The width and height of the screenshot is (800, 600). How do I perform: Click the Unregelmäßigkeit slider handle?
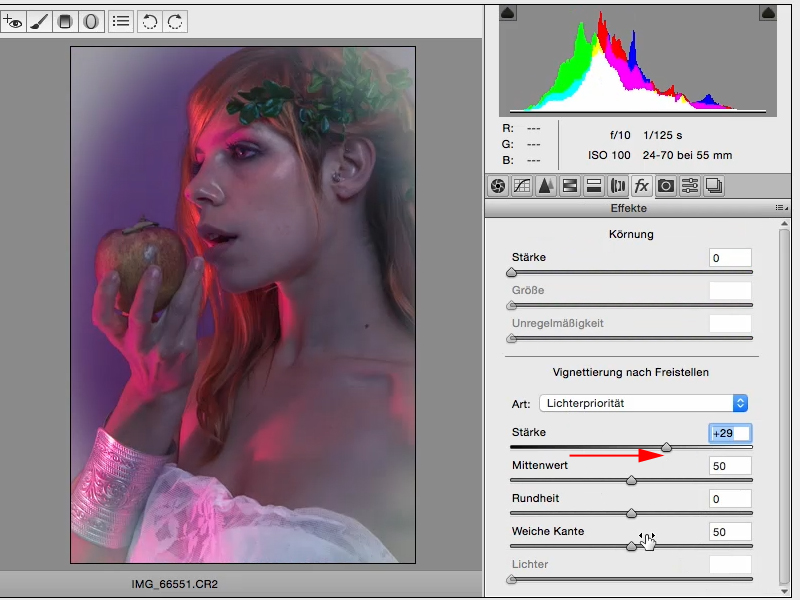pyautogui.click(x=511, y=339)
